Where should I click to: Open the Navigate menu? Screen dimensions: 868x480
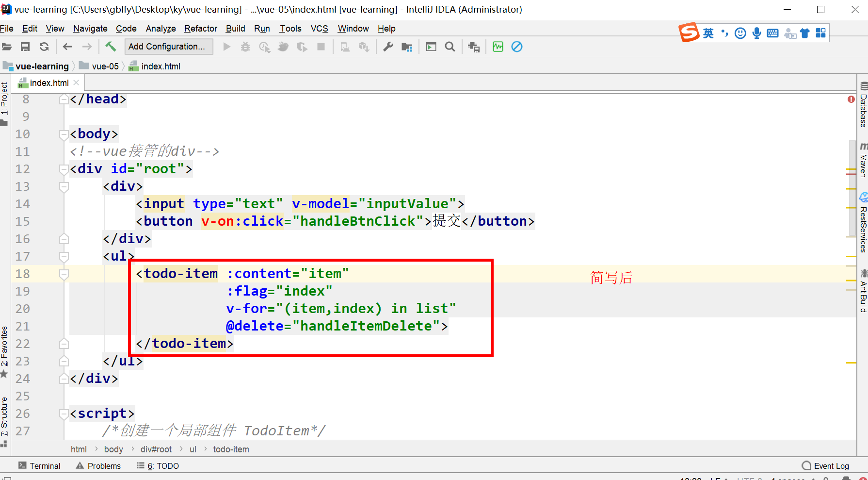[x=90, y=29]
